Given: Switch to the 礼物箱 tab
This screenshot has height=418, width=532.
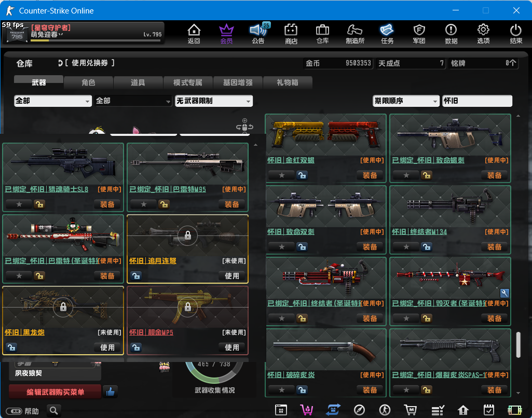Looking at the screenshot, I should pos(288,82).
